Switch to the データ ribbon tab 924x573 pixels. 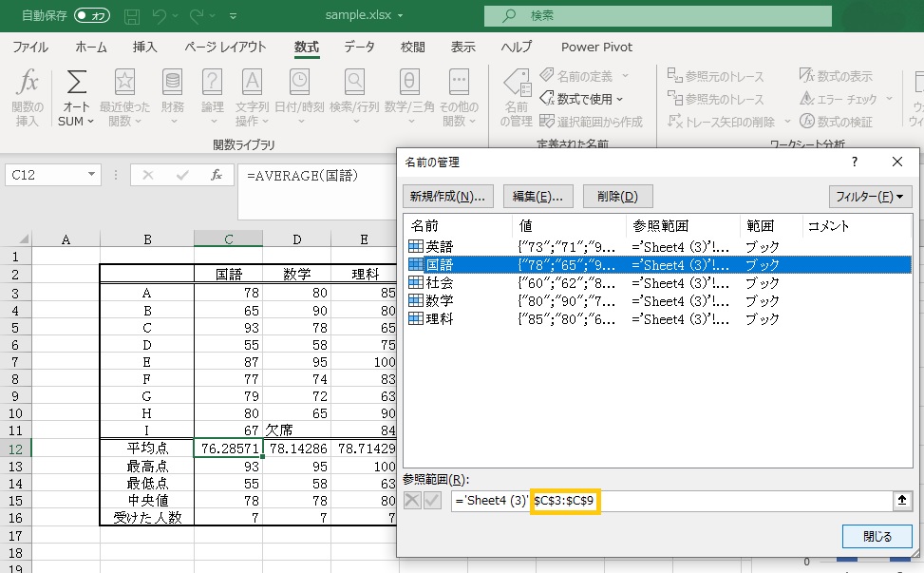[359, 47]
